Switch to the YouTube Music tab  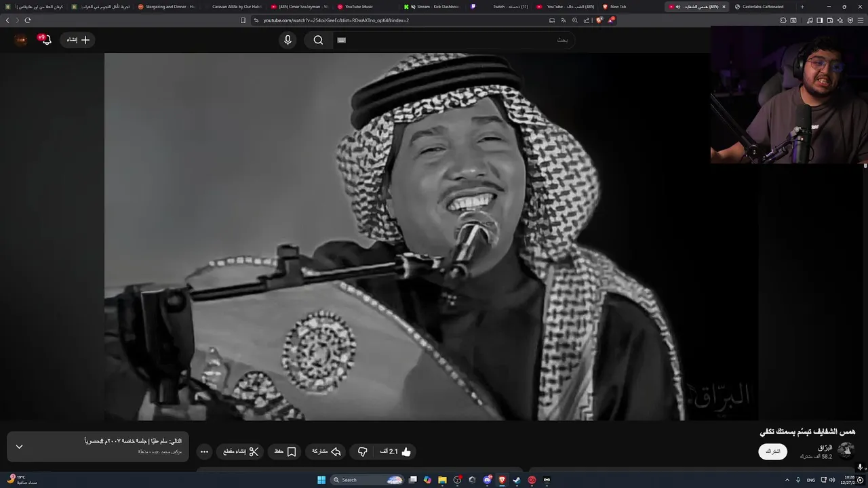coord(365,7)
